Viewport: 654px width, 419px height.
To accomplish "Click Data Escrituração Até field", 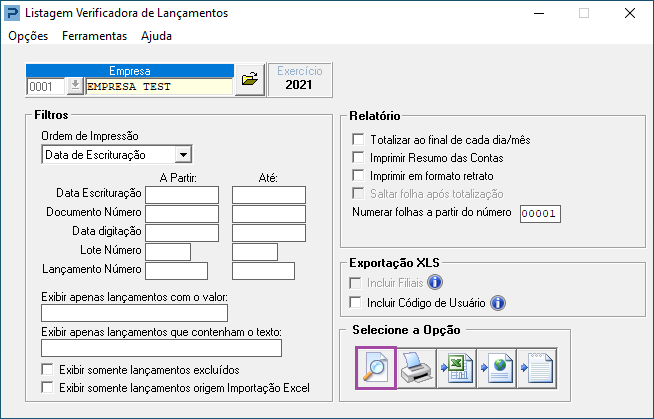I will tap(269, 195).
